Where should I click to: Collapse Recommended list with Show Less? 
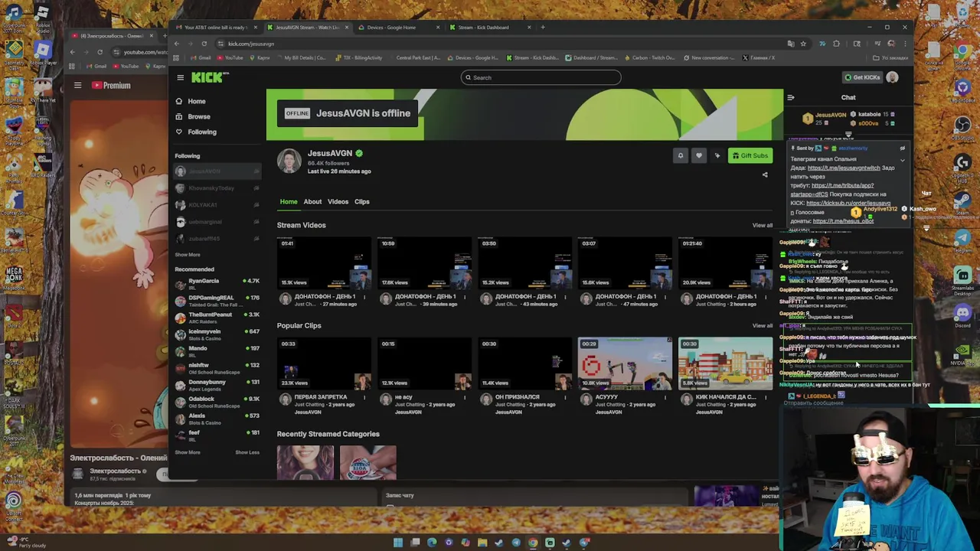(247, 452)
